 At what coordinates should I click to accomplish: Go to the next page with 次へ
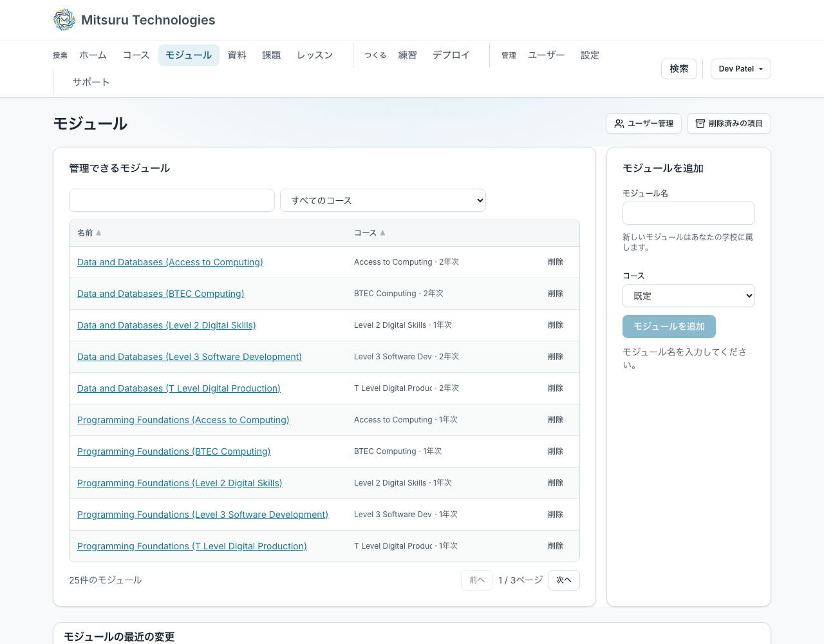(x=564, y=580)
